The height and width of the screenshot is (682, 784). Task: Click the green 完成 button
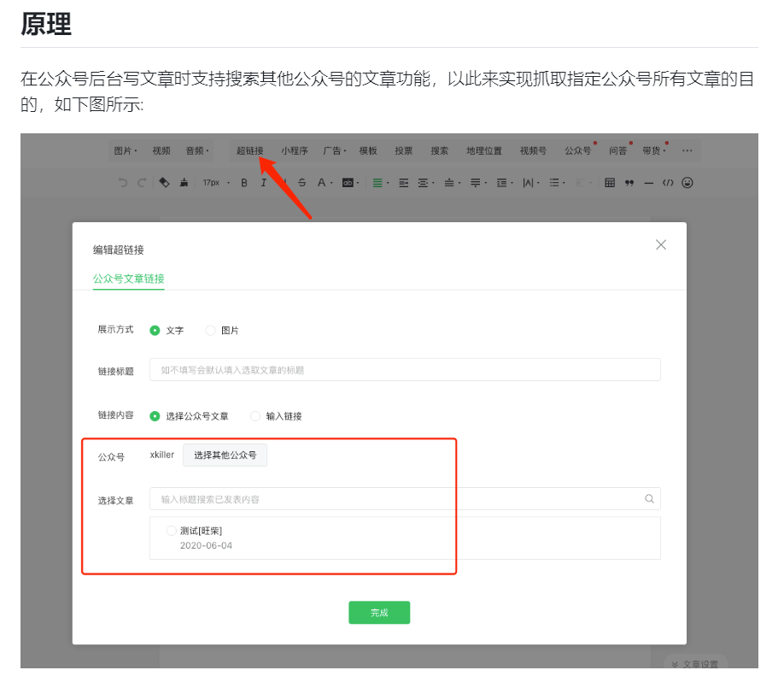pos(378,613)
